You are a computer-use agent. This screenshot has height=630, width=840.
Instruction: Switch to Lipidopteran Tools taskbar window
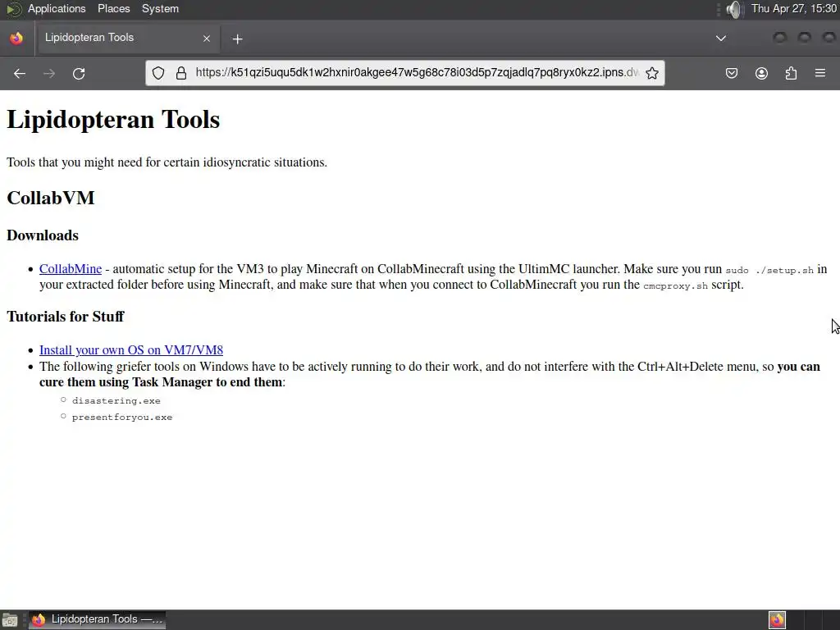point(97,619)
